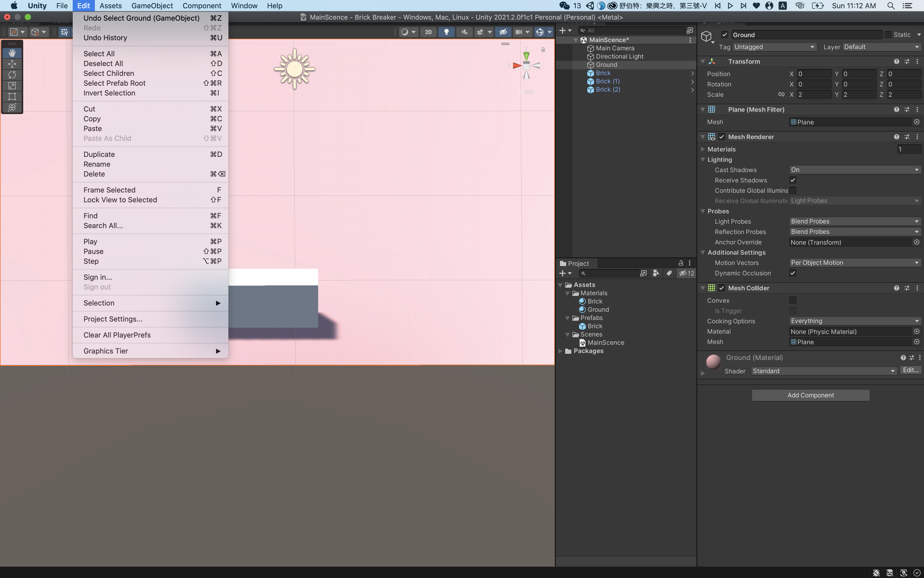Toggle scale proportions constraint link icon
Image resolution: width=924 pixels, height=578 pixels.
point(781,94)
